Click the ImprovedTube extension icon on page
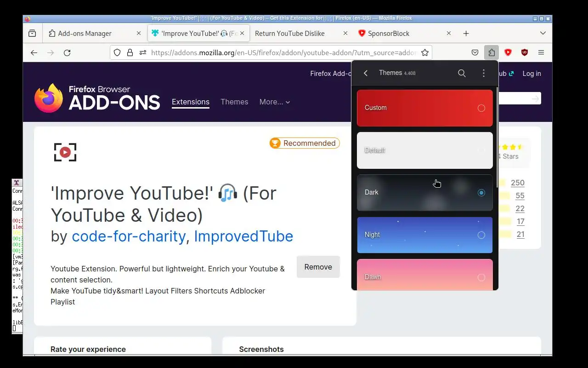This screenshot has height=368, width=588. pyautogui.click(x=65, y=152)
